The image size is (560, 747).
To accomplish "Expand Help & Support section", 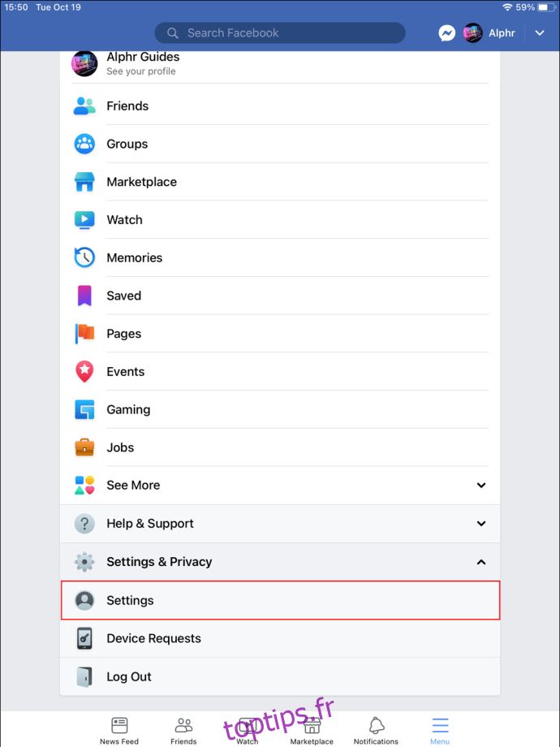I will [x=280, y=524].
